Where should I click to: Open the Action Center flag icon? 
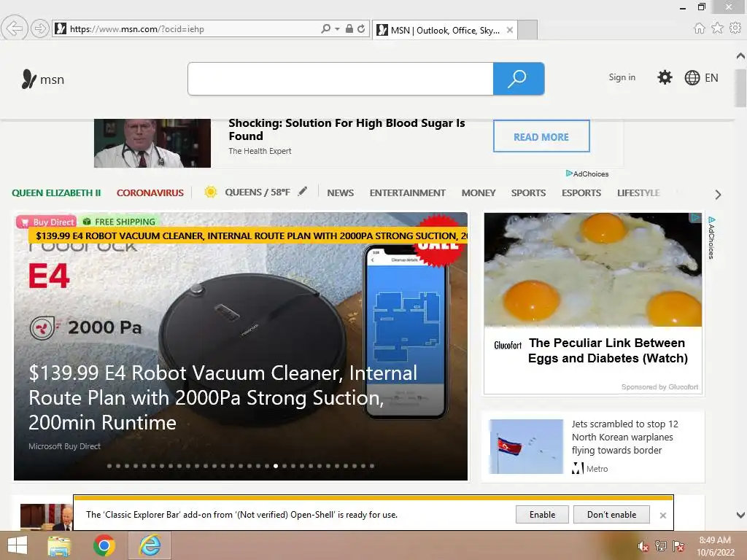tap(678, 545)
